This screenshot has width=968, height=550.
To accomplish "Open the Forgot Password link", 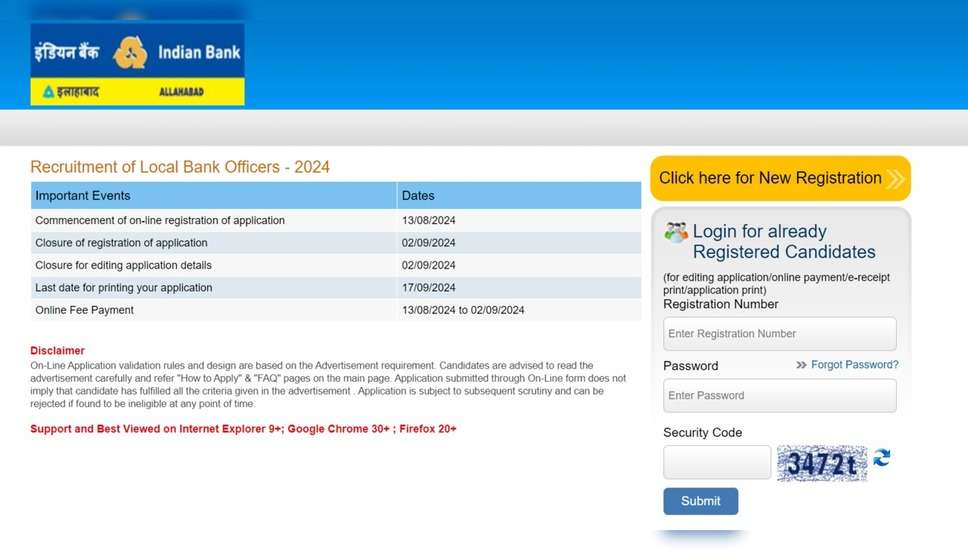I will click(854, 365).
